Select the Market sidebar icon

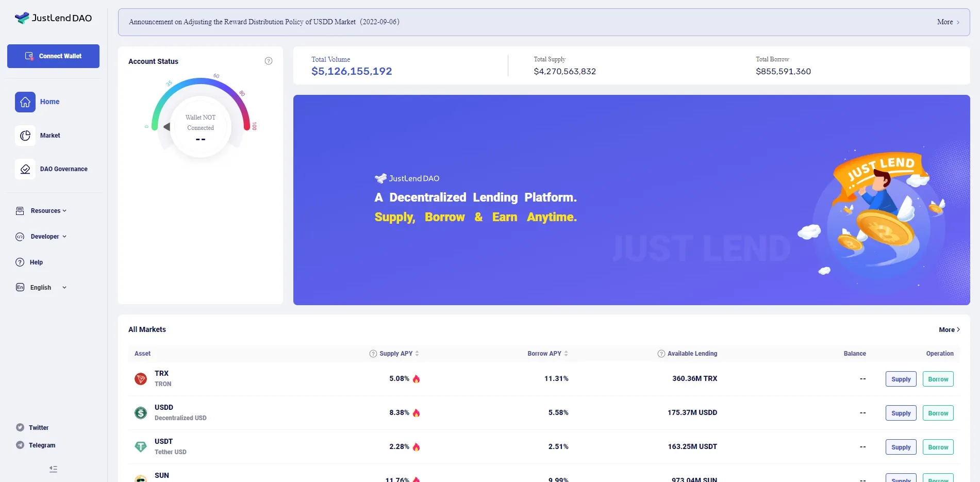tap(25, 135)
